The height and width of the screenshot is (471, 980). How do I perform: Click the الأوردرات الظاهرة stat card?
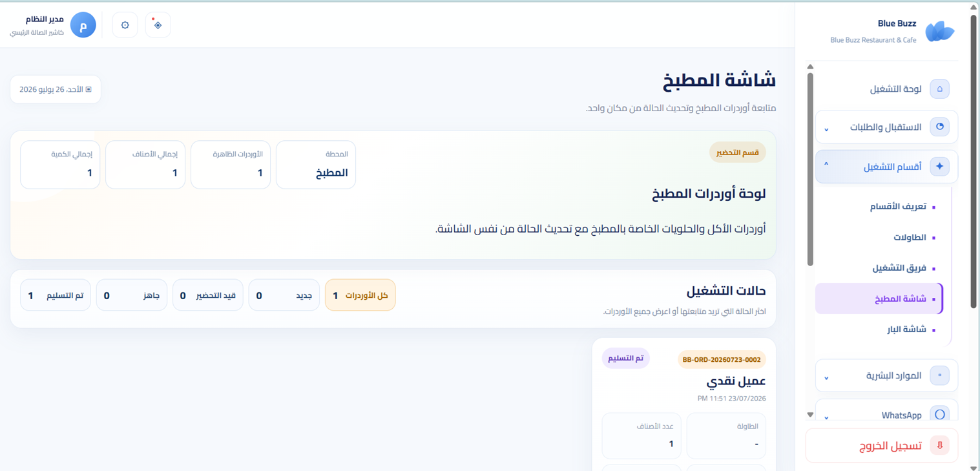[231, 165]
